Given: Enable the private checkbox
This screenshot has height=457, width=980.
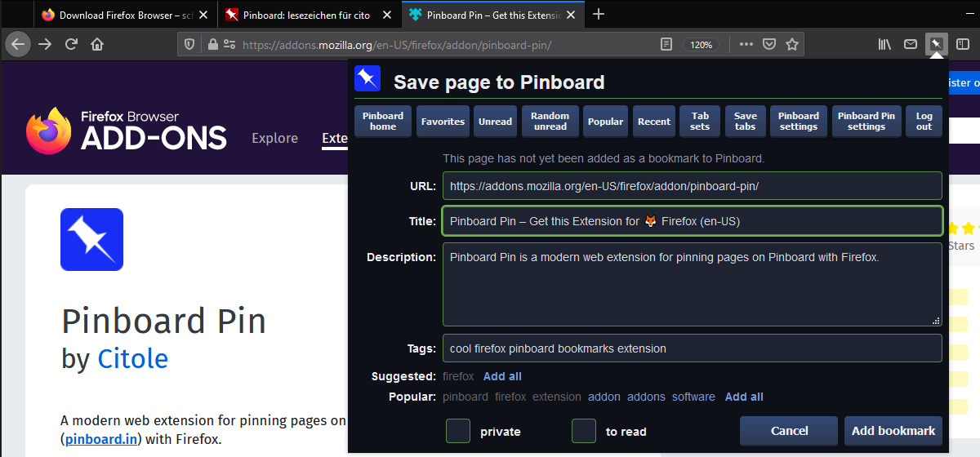Looking at the screenshot, I should pyautogui.click(x=458, y=431).
